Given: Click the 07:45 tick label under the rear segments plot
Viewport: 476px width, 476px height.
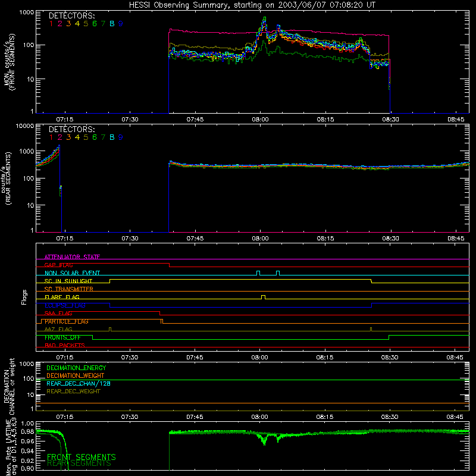Looking at the screenshot, I should click(195, 239).
